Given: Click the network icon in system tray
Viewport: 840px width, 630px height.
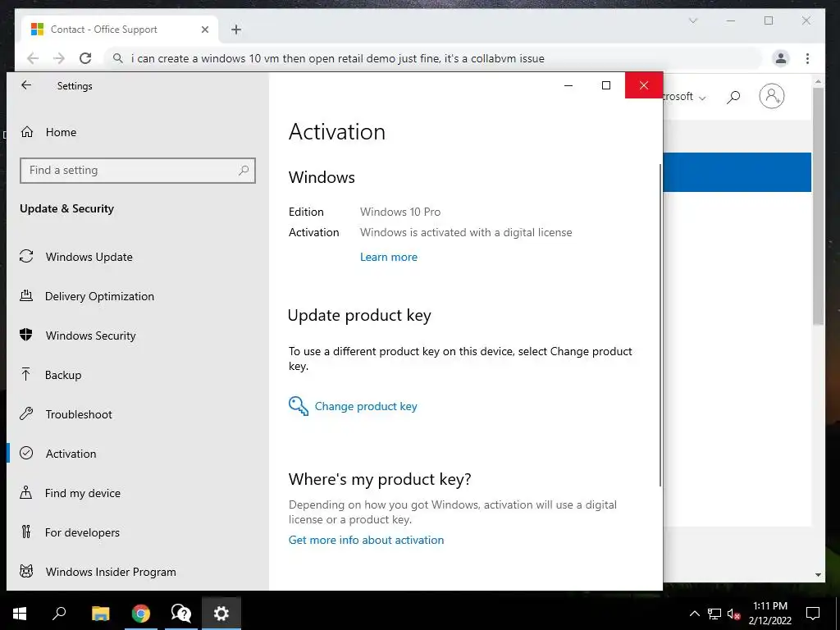Looking at the screenshot, I should 714,614.
